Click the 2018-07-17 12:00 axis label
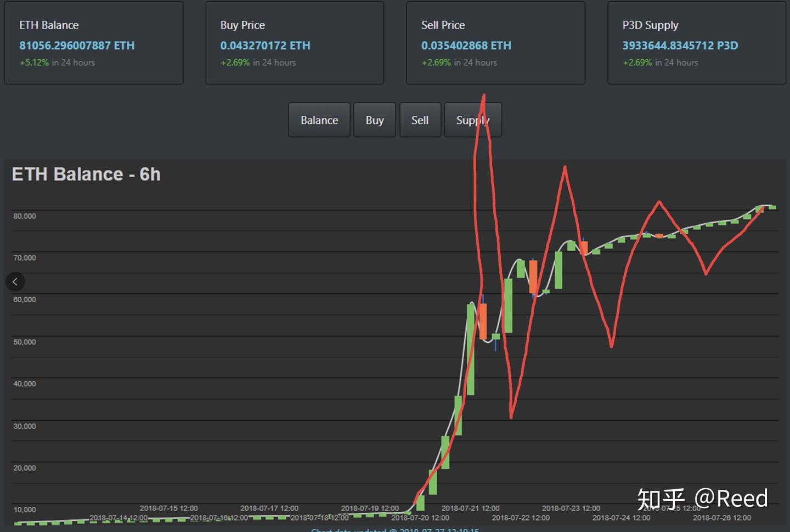This screenshot has height=532, width=790. (269, 508)
